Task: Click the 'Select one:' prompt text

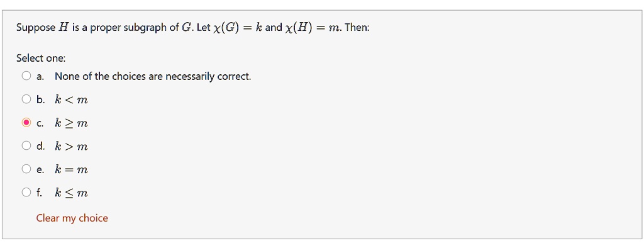Action: tap(41, 59)
